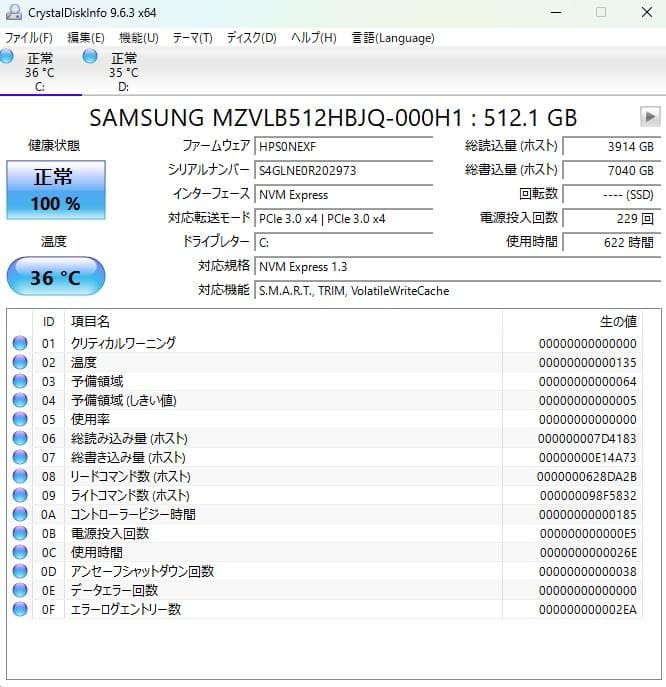Click status icon for 使用率 row
666x687 pixels.
[20, 419]
